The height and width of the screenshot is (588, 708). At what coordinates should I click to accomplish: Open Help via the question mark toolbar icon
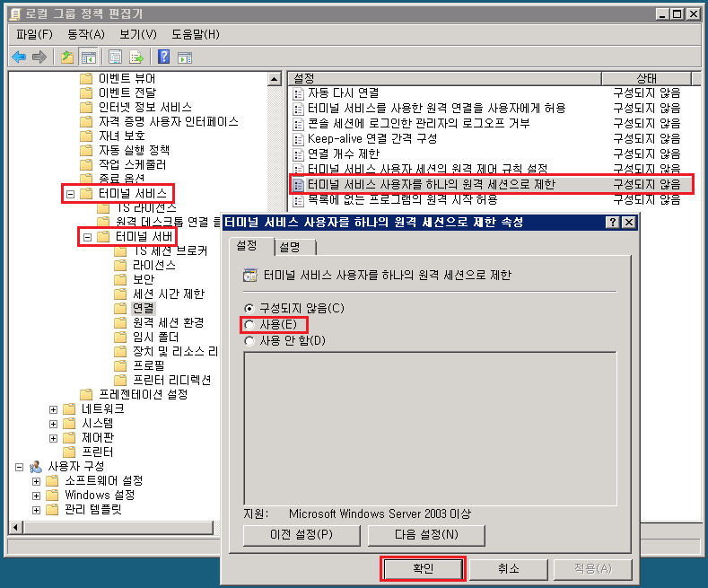point(163,57)
